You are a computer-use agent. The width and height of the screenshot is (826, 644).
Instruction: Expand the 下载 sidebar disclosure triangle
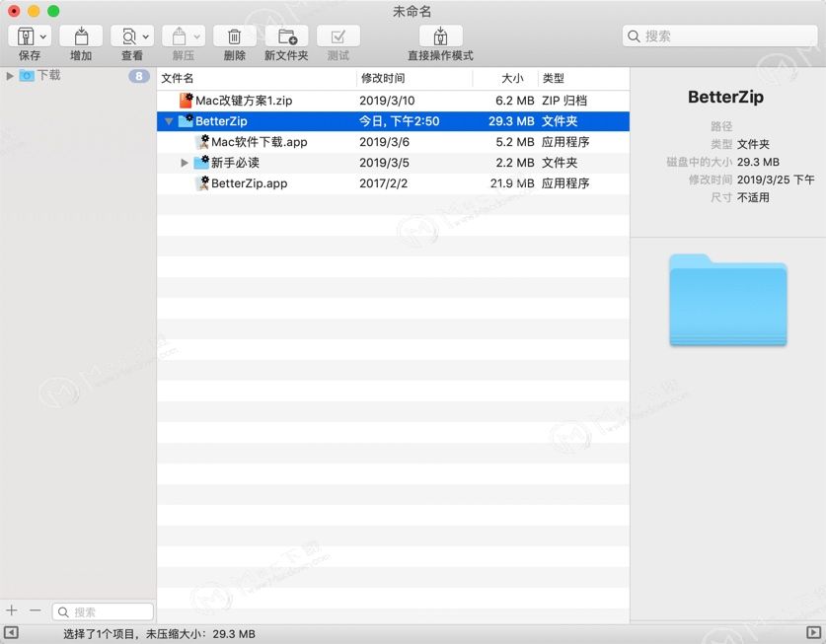(10, 76)
